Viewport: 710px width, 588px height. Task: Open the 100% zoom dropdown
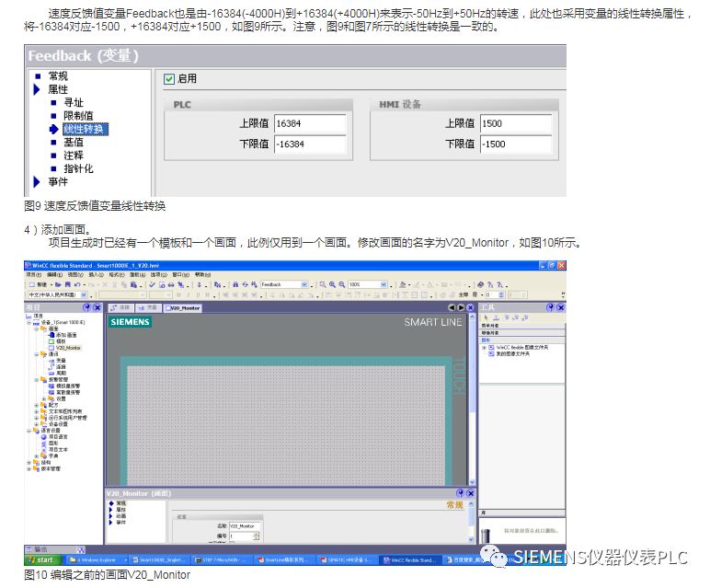(384, 284)
